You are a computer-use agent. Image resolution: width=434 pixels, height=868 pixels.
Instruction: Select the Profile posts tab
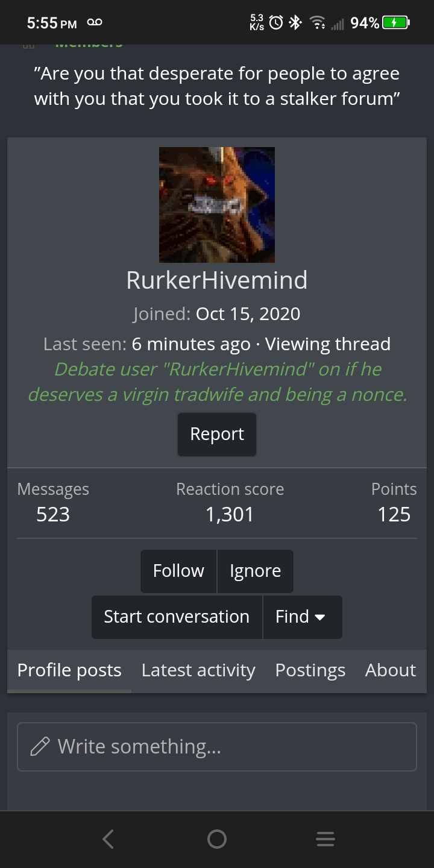[x=69, y=670]
